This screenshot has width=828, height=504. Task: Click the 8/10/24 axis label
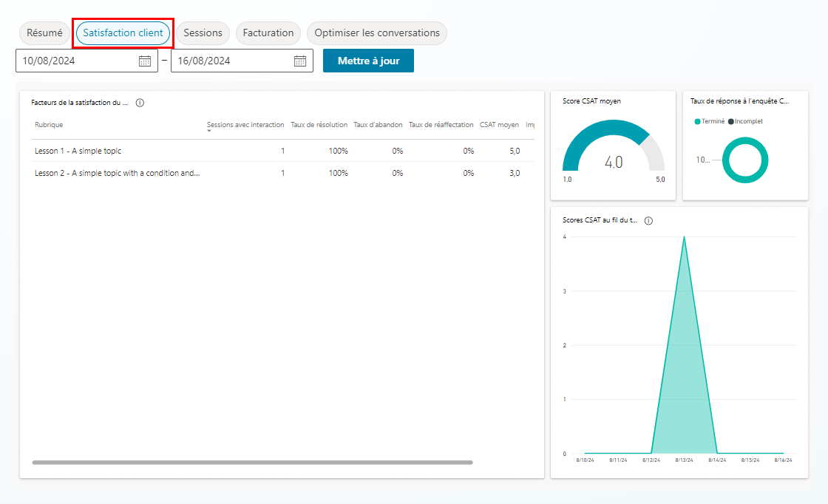585,460
